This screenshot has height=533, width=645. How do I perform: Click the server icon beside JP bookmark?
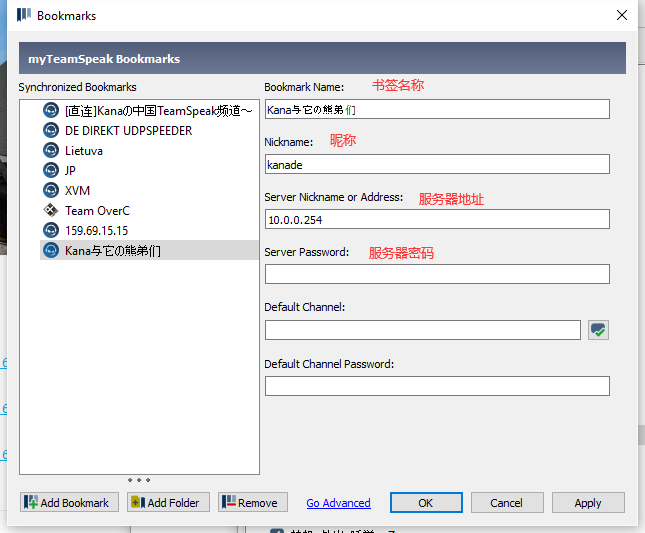(x=51, y=170)
